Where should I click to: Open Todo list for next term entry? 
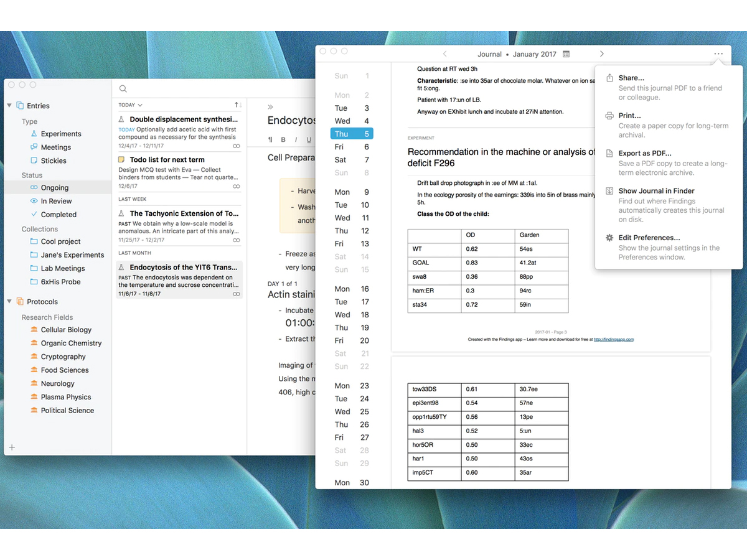click(x=167, y=160)
